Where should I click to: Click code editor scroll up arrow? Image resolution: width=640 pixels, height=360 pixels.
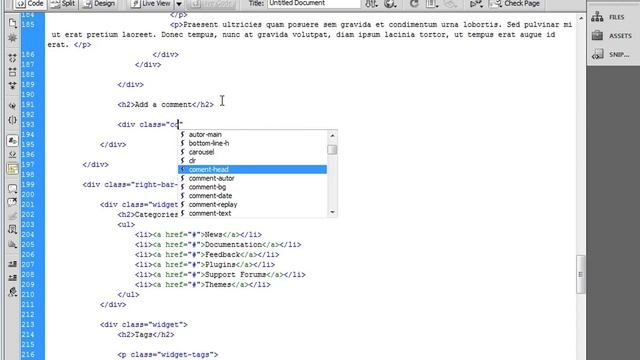tap(580, 18)
